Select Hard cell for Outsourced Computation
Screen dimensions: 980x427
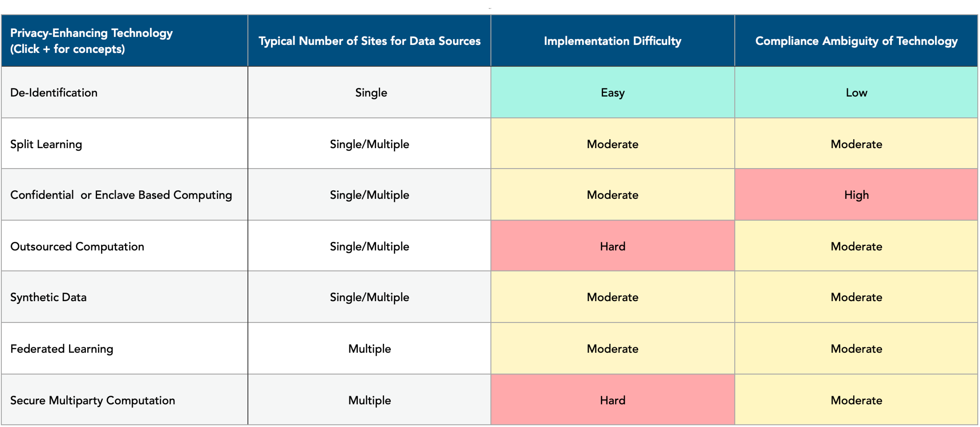coord(612,246)
